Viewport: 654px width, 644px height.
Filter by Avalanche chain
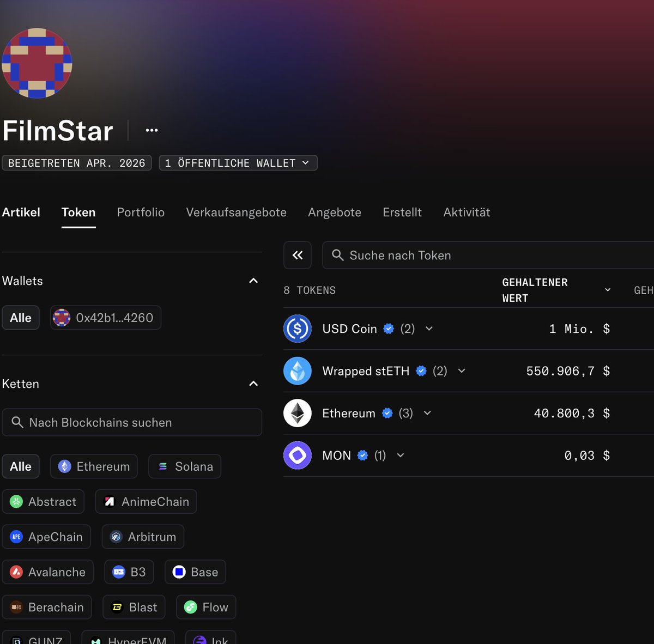(47, 572)
